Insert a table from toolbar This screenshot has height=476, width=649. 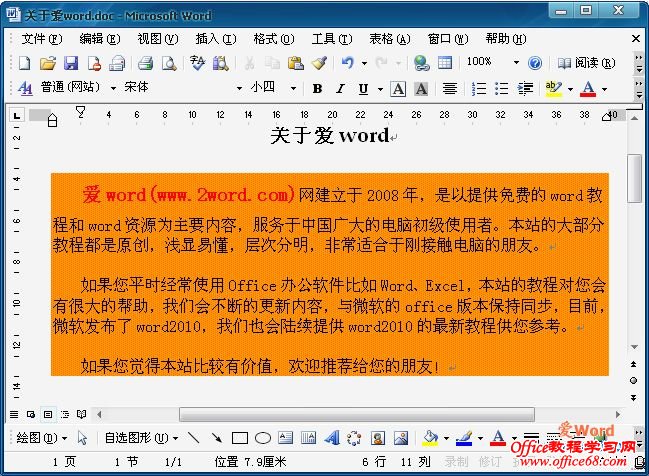pos(445,63)
